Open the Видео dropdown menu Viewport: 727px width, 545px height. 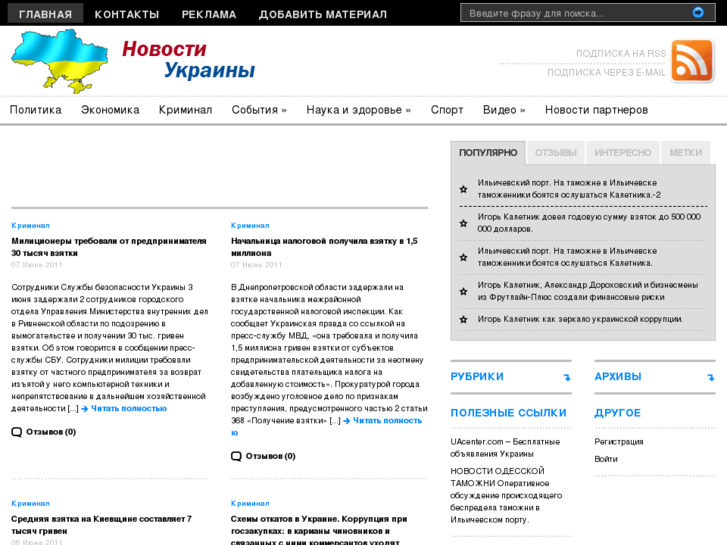(x=504, y=110)
